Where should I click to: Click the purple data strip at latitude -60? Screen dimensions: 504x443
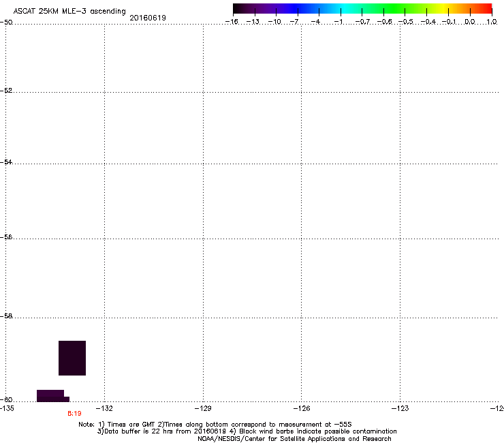53,396
